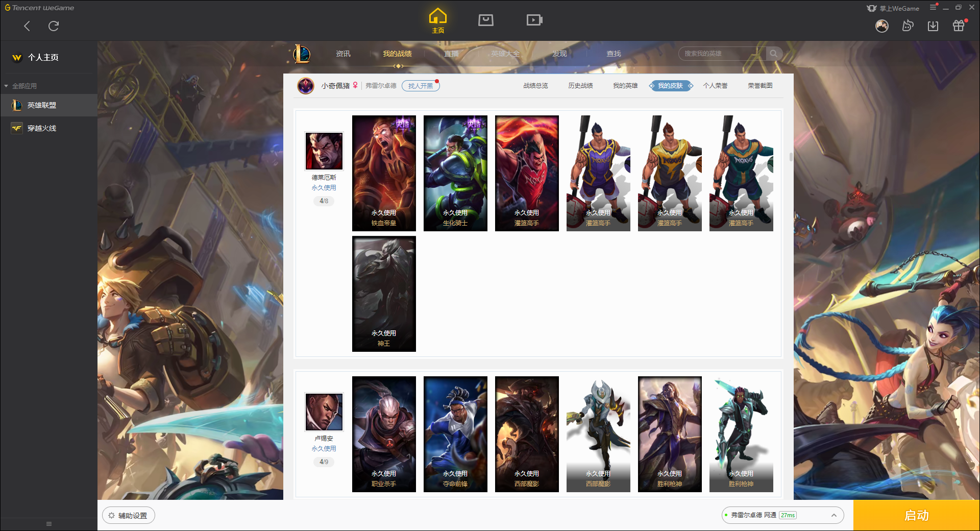
Task: Focus the 搜索我的英雄 search field
Action: 722,54
